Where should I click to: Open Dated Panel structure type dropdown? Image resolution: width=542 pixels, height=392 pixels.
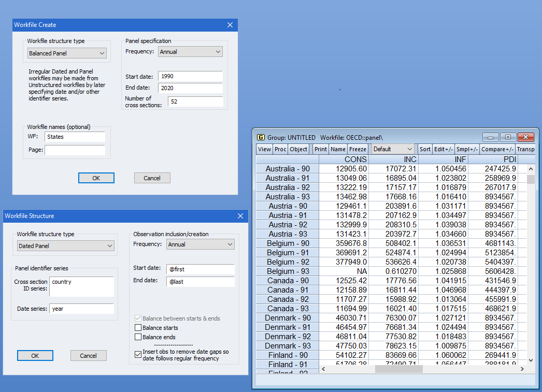coord(65,246)
